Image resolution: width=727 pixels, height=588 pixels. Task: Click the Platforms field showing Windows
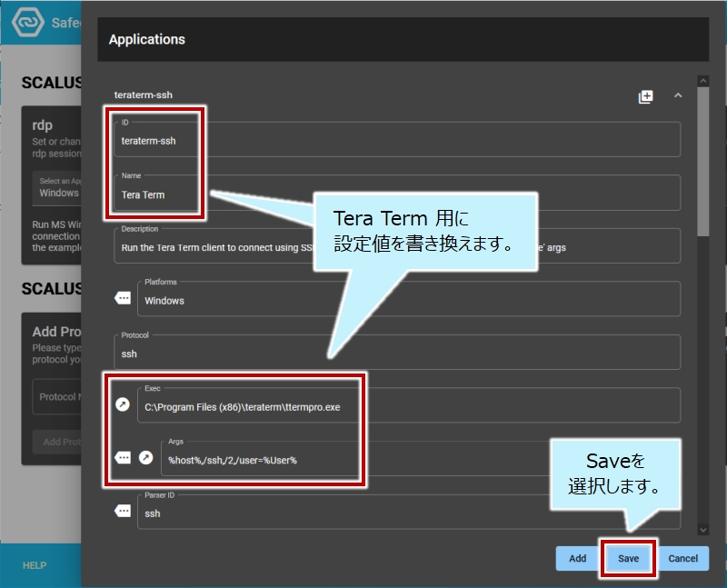(409, 299)
